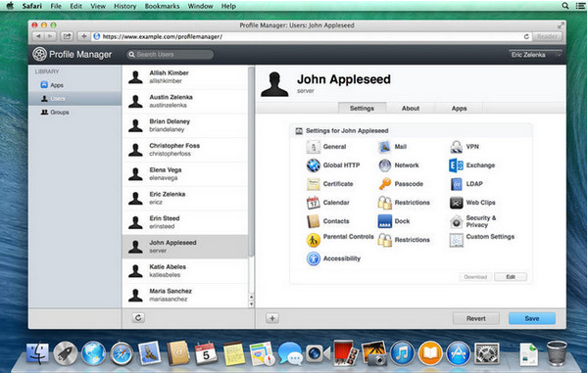This screenshot has width=588, height=373.
Task: Refresh the users list
Action: 138,318
